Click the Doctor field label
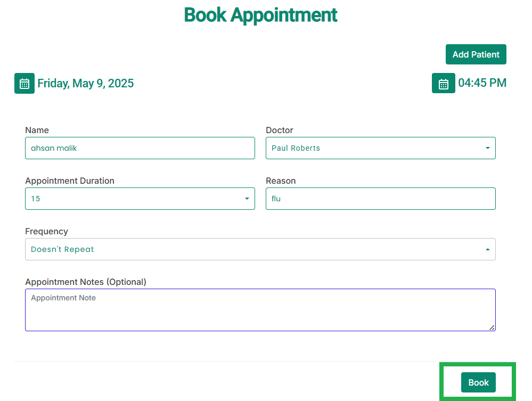This screenshot has width=532, height=401. coord(280,130)
